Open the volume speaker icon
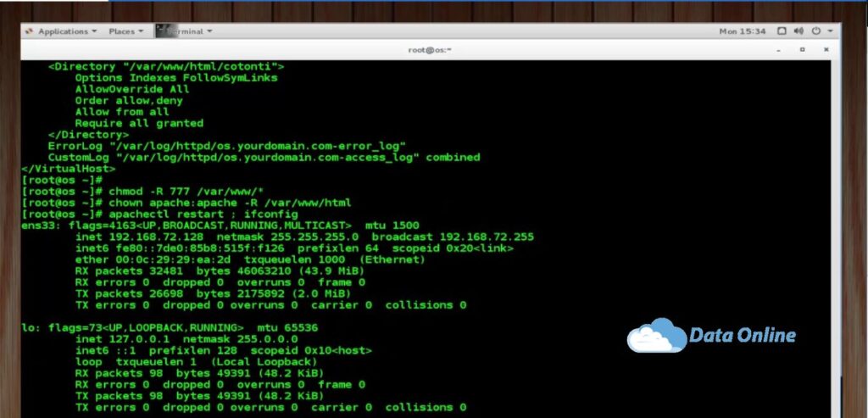This screenshot has width=868, height=418. 798,31
